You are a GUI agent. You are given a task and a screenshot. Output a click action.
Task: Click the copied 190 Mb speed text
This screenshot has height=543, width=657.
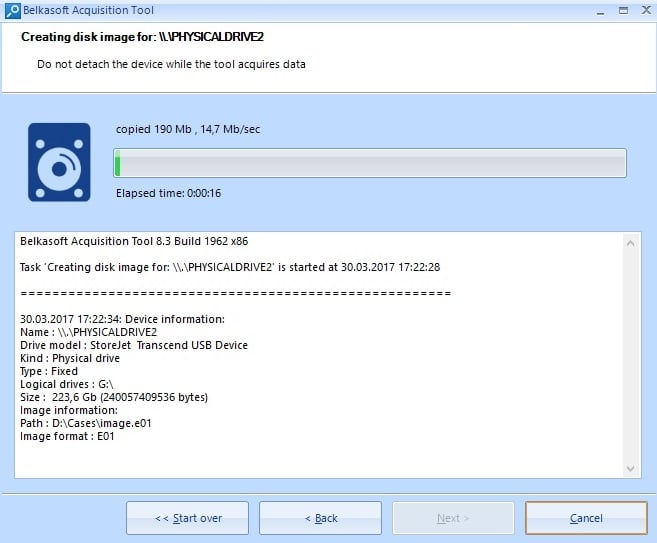(x=189, y=129)
